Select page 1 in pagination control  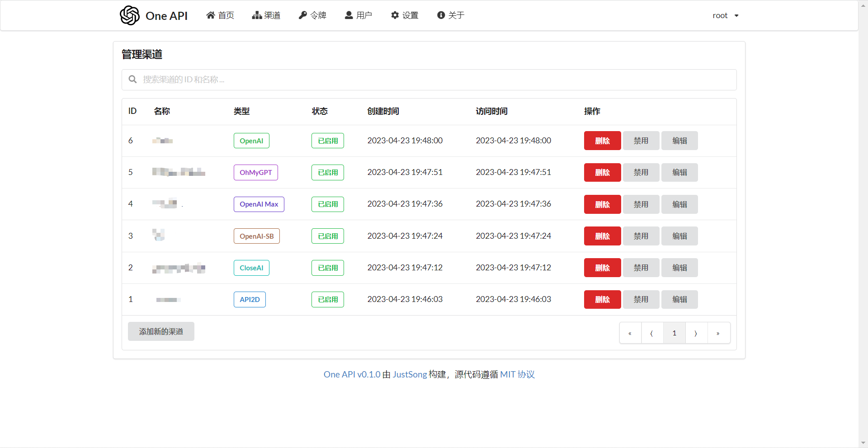coord(674,333)
